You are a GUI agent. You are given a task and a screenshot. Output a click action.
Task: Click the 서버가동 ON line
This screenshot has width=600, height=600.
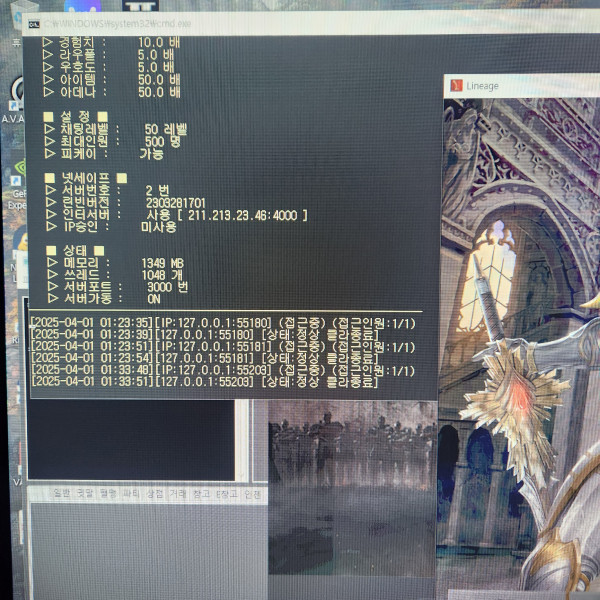104,298
